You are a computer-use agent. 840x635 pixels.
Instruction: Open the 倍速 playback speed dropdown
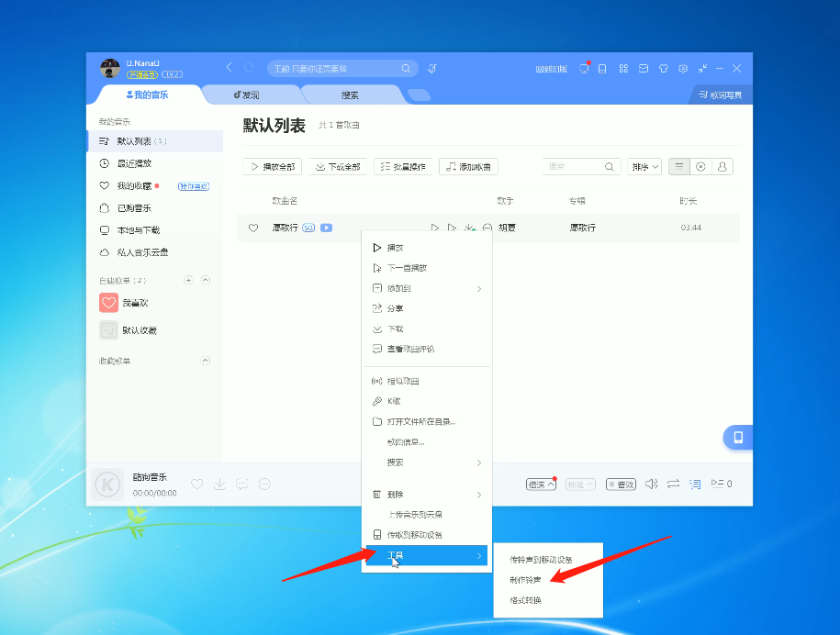coord(541,484)
